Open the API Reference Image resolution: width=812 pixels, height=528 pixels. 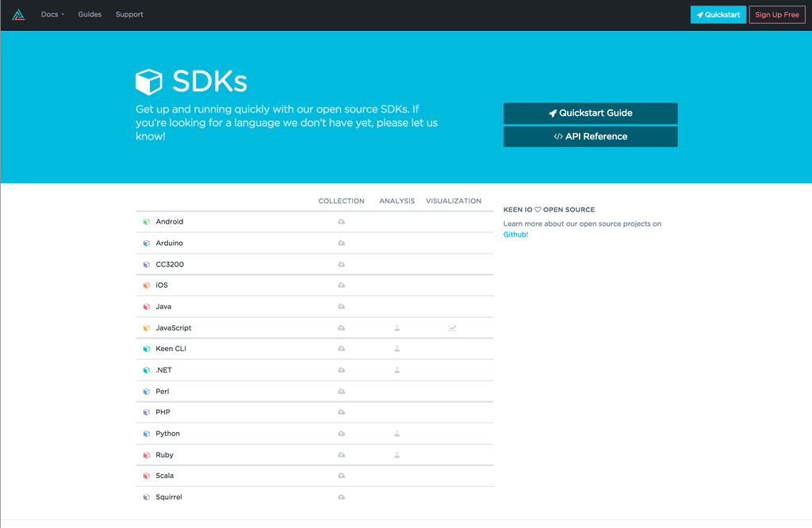[x=590, y=136]
